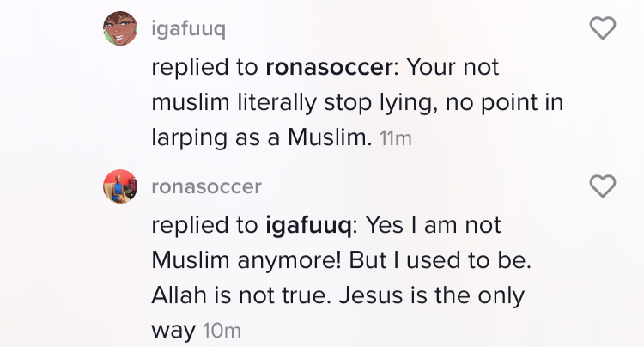
Task: Click bold igafuuq mention in second comment
Action: [308, 225]
